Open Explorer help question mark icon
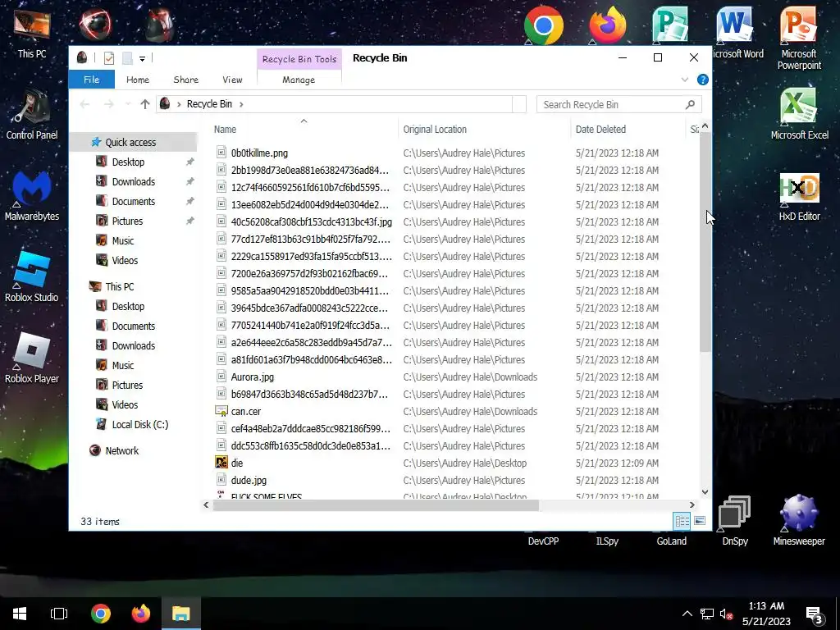840x630 pixels. coord(702,80)
